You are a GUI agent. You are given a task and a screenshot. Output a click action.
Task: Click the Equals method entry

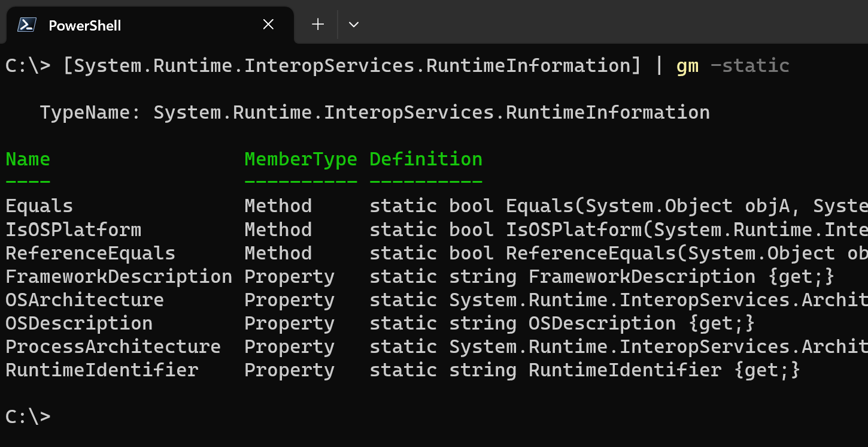tap(38, 206)
